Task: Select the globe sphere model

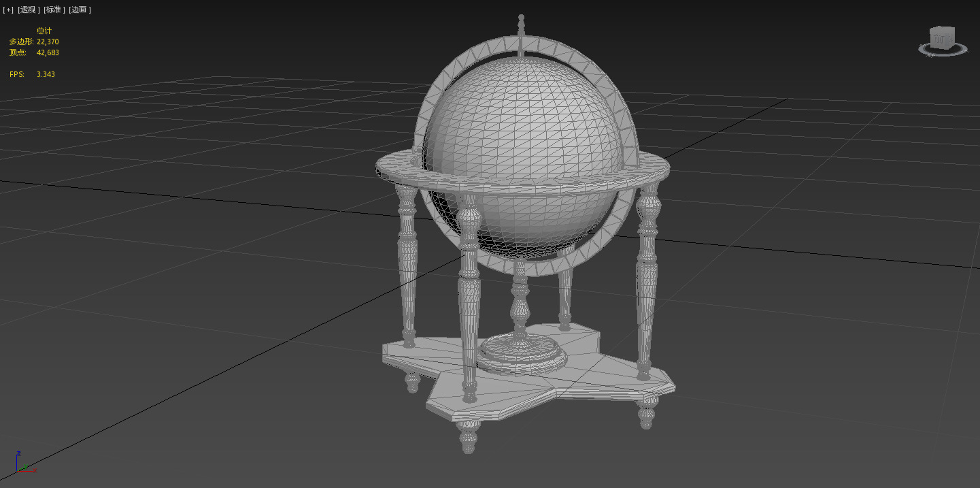Action: point(523,157)
